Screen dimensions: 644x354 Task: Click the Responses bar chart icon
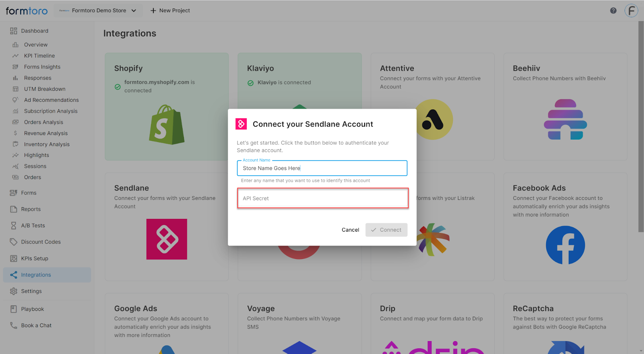pos(15,78)
